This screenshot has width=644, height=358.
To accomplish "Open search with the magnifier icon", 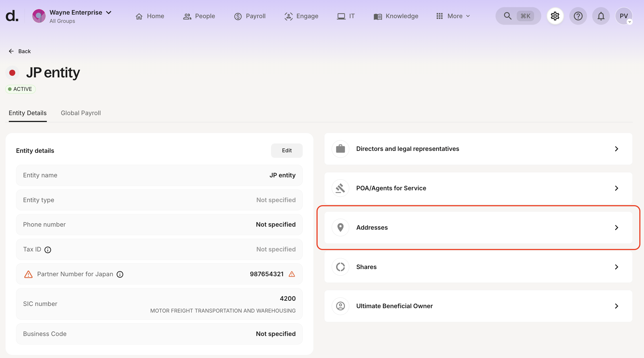I will (x=508, y=16).
